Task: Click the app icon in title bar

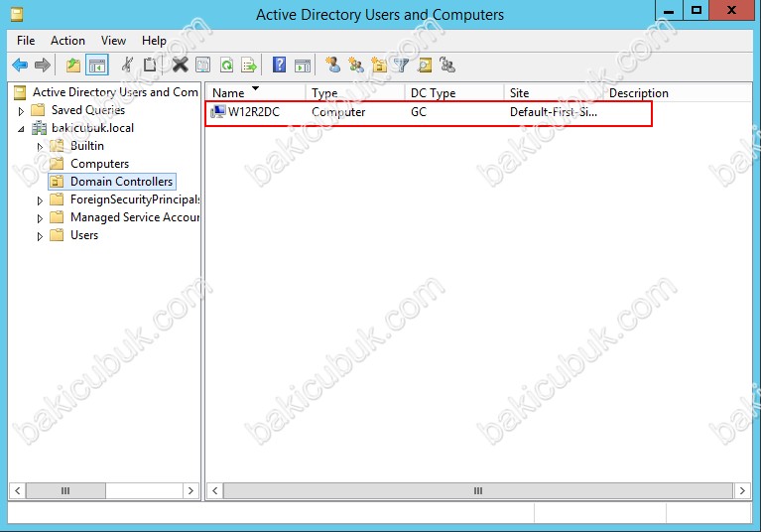Action: (x=17, y=15)
